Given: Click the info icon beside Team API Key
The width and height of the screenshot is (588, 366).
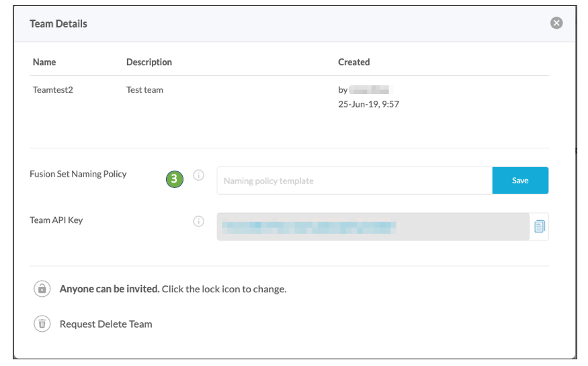Looking at the screenshot, I should [198, 221].
